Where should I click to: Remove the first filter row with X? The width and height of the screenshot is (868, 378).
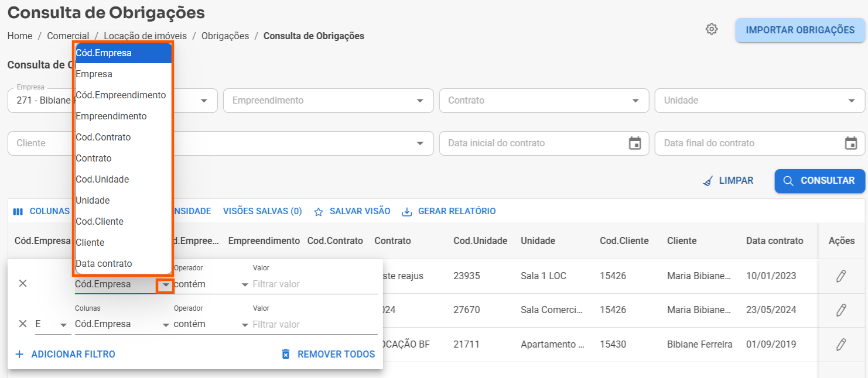23,283
